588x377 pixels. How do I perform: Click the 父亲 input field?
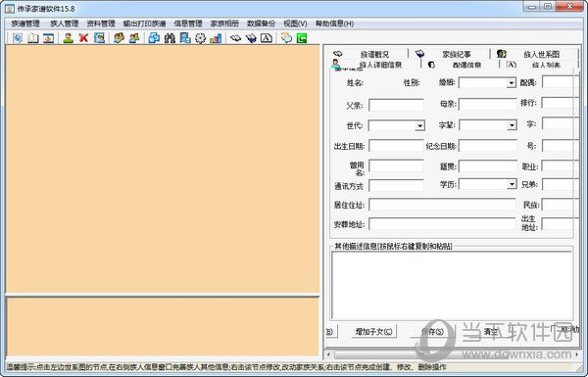click(396, 106)
